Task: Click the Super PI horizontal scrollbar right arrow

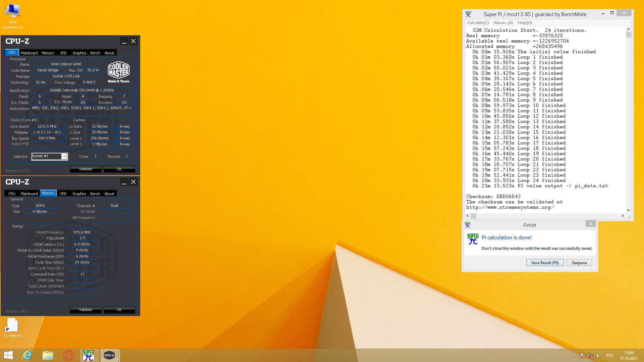Action: [623, 216]
